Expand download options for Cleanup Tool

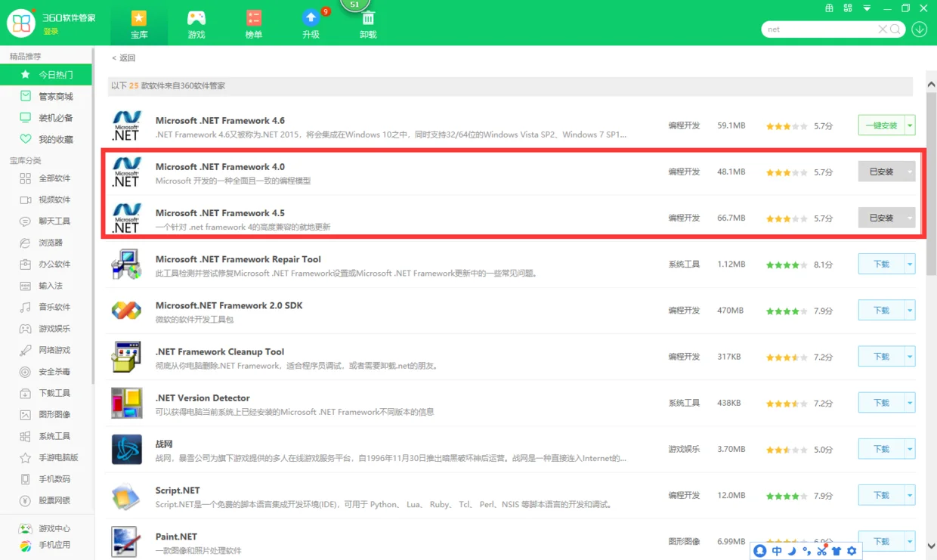point(911,357)
